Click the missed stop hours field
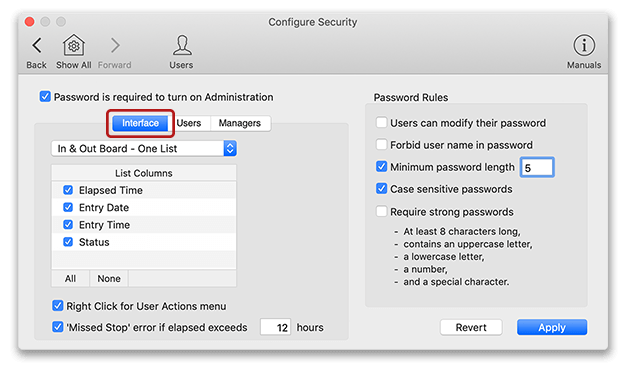The height and width of the screenshot is (366, 625). (275, 327)
